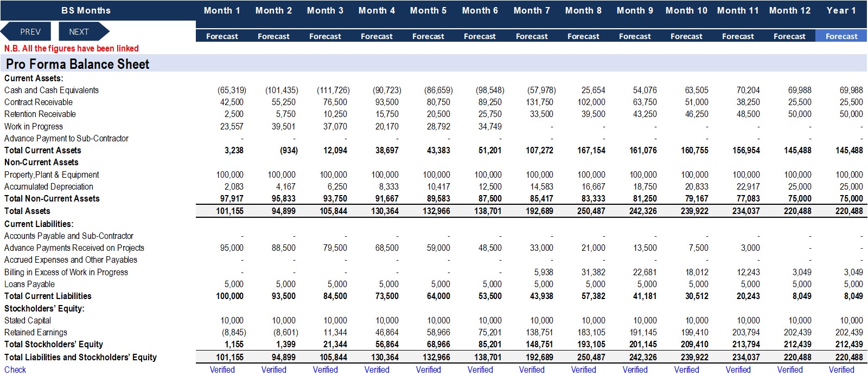Click Total Non-Current Assets value 97,917

232,198
